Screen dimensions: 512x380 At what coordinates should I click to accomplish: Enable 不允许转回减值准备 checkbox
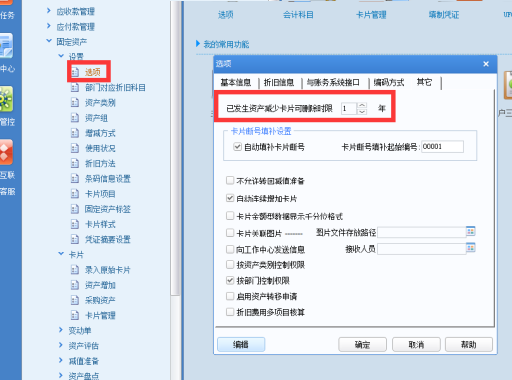pyautogui.click(x=230, y=181)
